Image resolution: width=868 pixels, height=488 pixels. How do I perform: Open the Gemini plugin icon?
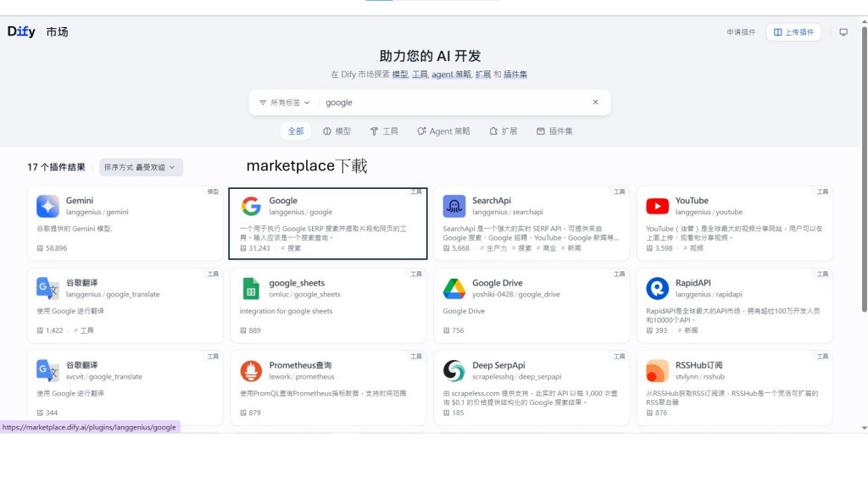[47, 206]
